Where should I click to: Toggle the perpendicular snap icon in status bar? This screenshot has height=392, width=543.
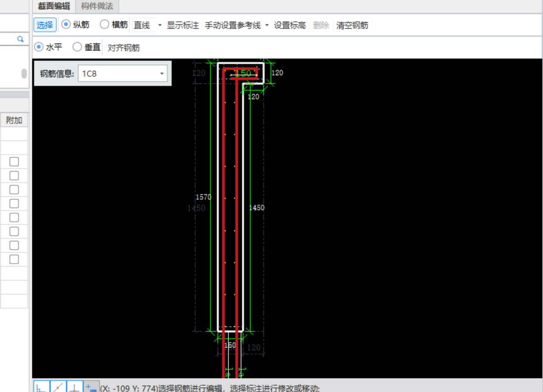[x=75, y=386]
